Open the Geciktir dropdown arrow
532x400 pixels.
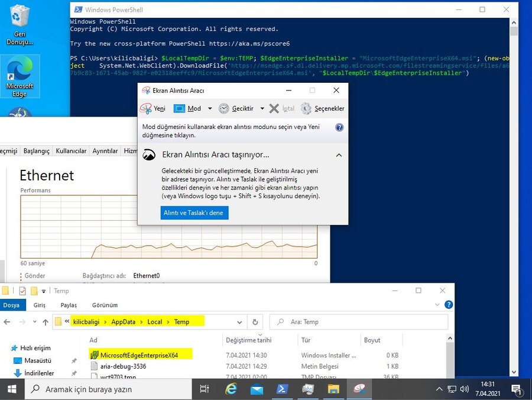point(262,108)
